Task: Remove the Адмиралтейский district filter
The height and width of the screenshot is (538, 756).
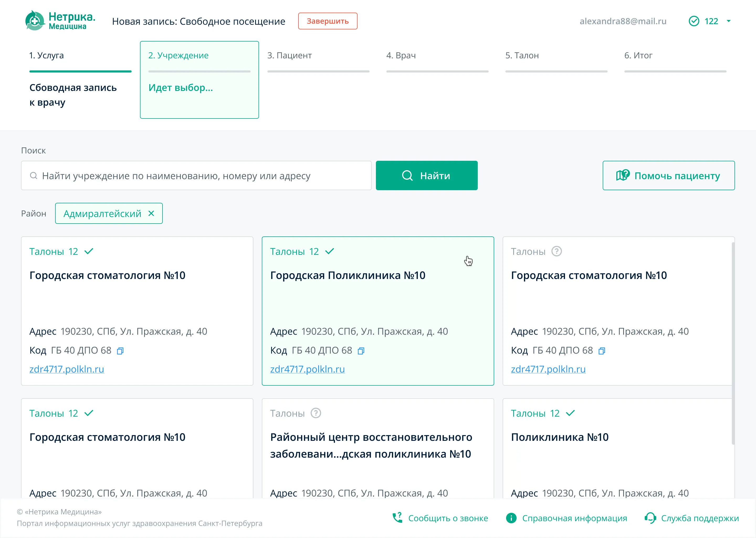Action: point(151,213)
